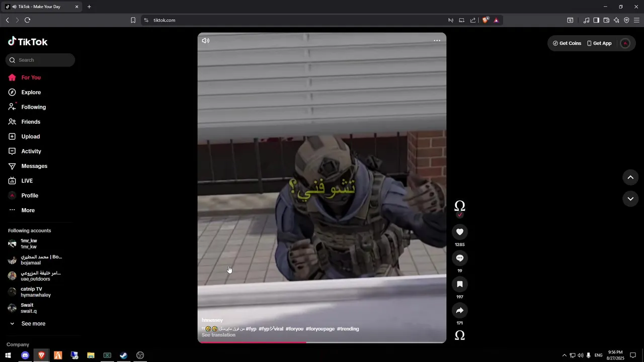The width and height of the screenshot is (644, 362).
Task: Seek using the red video progress bar
Action: click(322, 342)
